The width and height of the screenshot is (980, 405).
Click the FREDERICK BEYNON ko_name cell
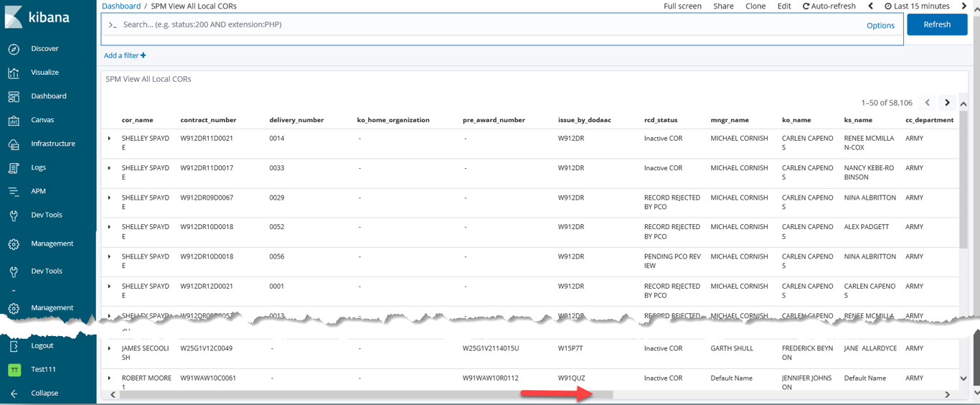[808, 353]
